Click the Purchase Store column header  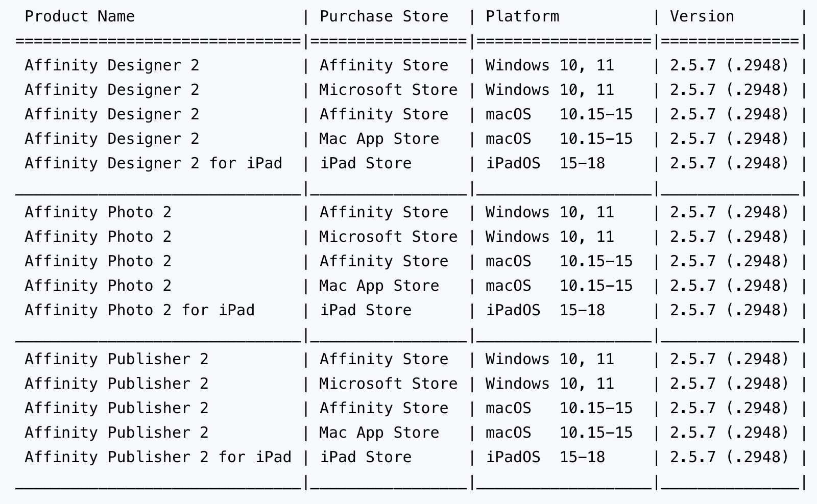pos(384,17)
